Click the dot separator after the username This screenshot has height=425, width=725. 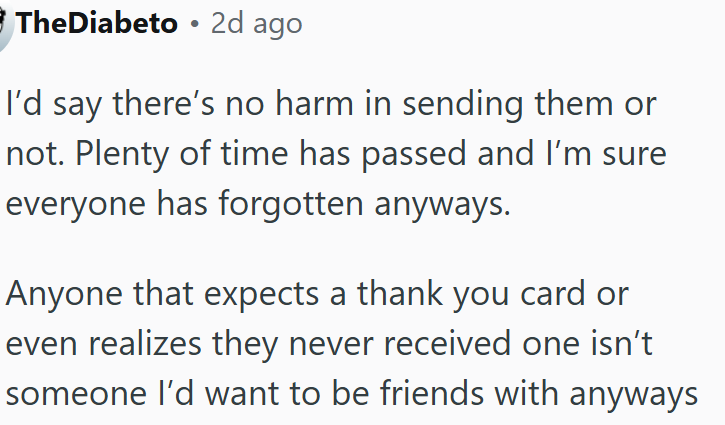click(194, 24)
